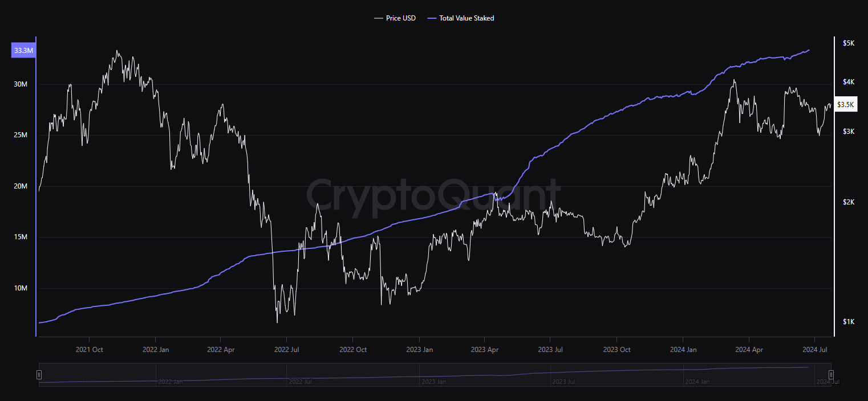Click the 2023 Apr x-axis label
This screenshot has height=401, width=868.
coord(485,349)
